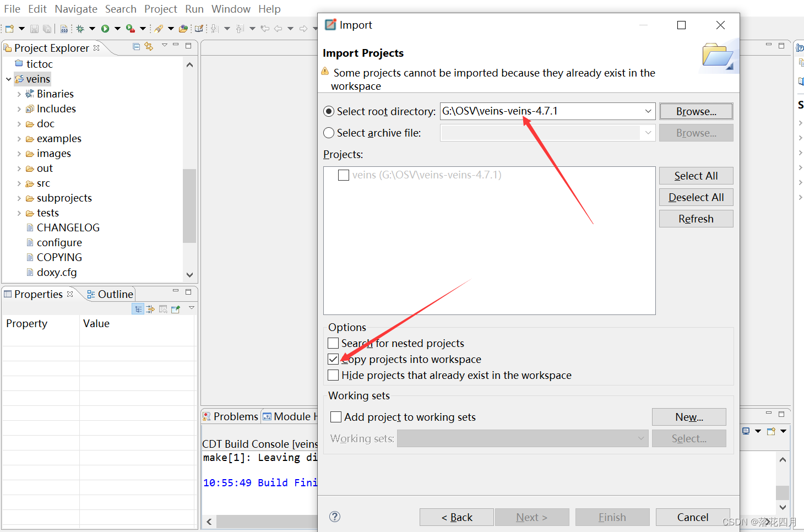Image resolution: width=804 pixels, height=532 pixels.
Task: Click the Next Annotation toolbar icon
Action: tap(215, 29)
